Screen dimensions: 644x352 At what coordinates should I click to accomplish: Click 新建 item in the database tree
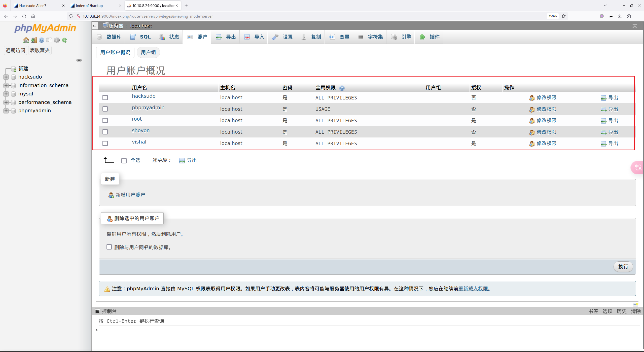(23, 68)
